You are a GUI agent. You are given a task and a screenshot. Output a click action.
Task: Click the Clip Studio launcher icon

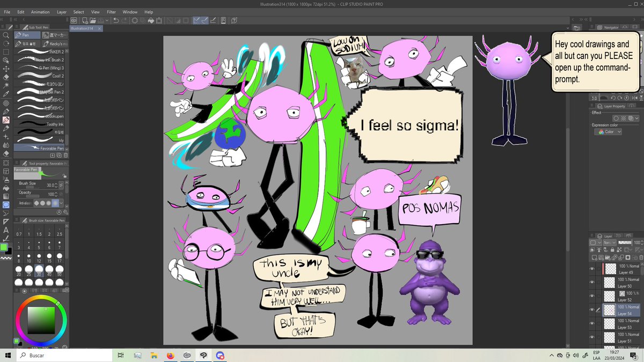[74, 20]
